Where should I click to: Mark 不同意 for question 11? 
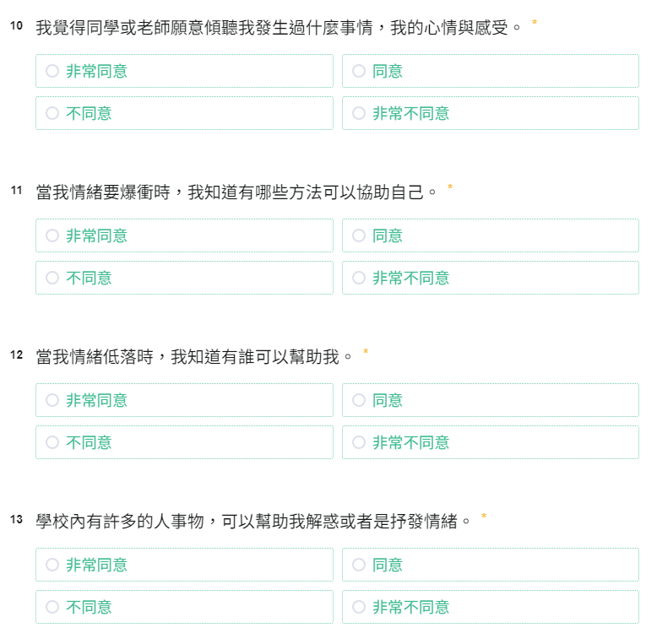click(x=184, y=278)
